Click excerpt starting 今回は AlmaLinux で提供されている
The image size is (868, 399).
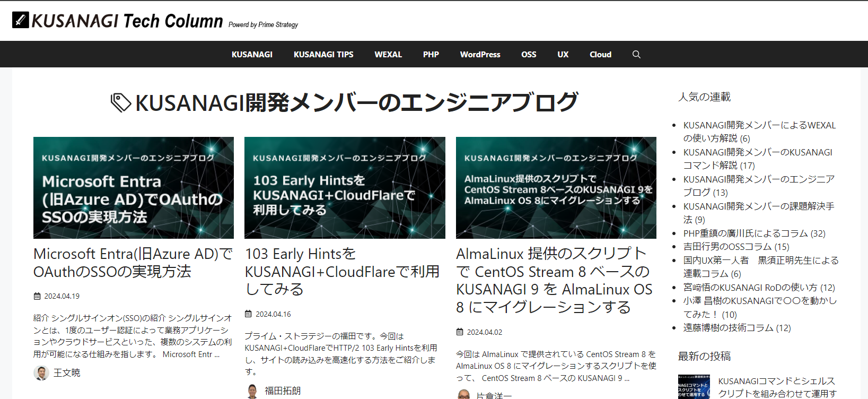click(x=556, y=366)
